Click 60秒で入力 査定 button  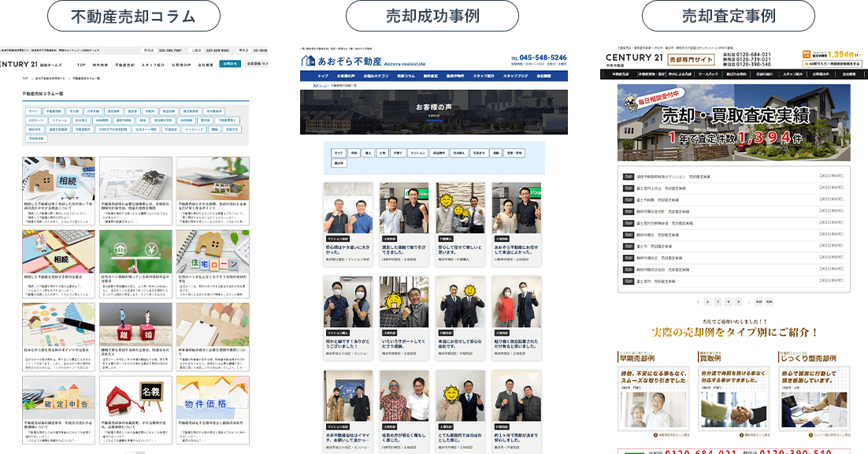832,64
